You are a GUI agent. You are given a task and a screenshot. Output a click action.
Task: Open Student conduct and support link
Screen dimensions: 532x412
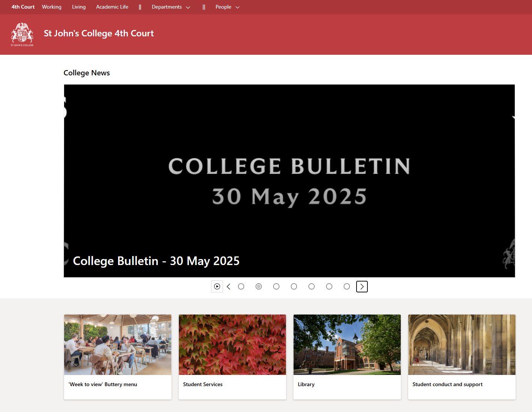coord(447,385)
